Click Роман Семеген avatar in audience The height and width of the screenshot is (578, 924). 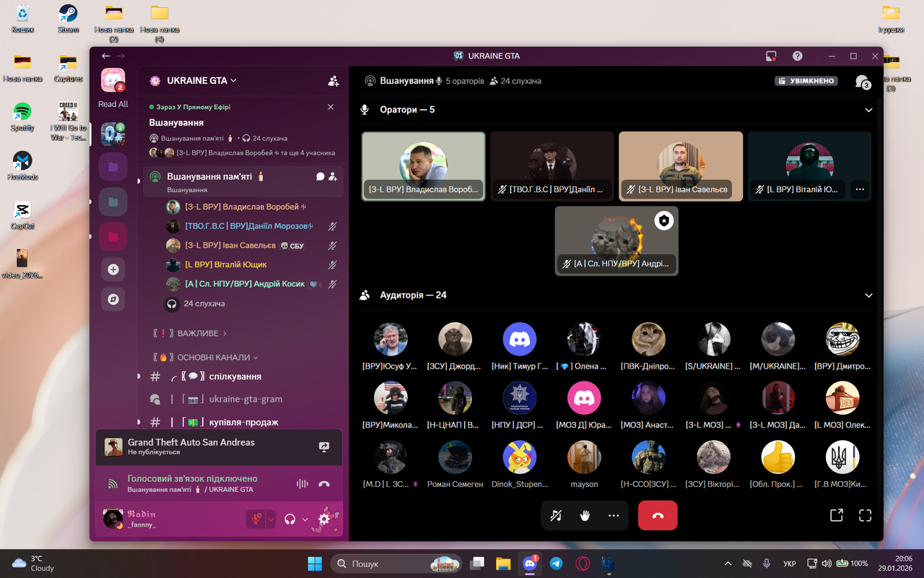tap(456, 457)
